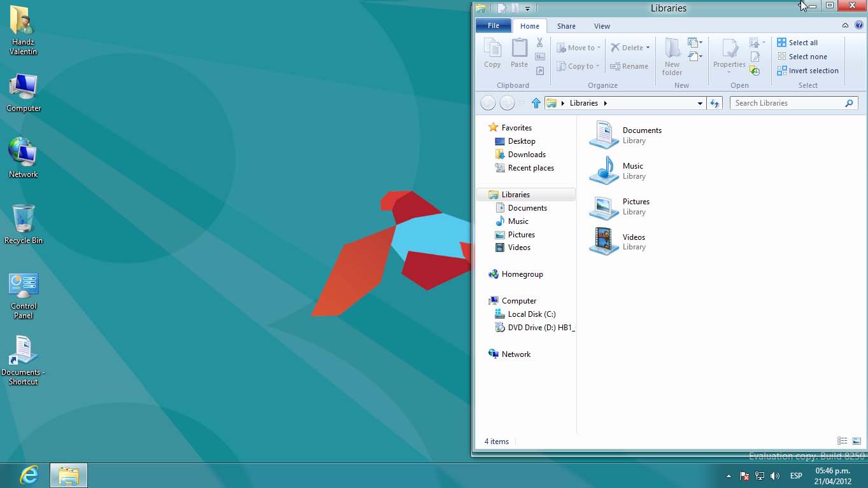Open the Help question-mark icon

[858, 25]
